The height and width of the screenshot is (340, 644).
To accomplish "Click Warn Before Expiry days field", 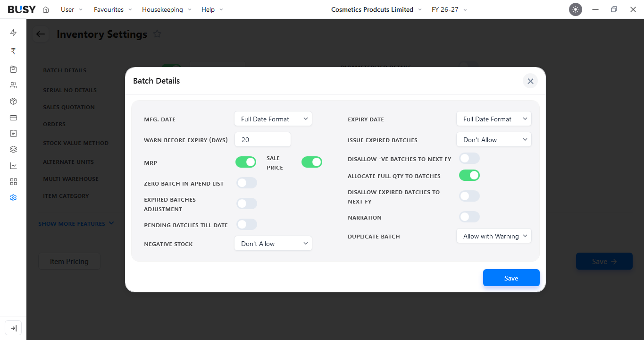I will click(263, 140).
